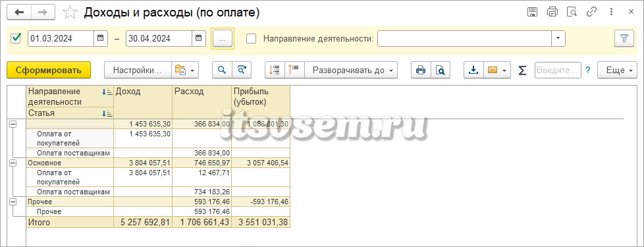
Task: Expand all groups icon
Action: pyautogui.click(x=294, y=70)
